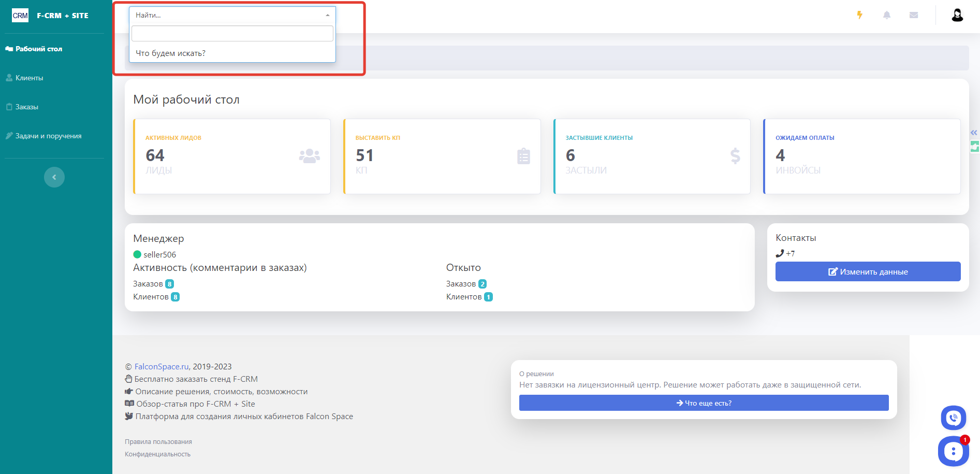Open the Активных лидов card

232,156
